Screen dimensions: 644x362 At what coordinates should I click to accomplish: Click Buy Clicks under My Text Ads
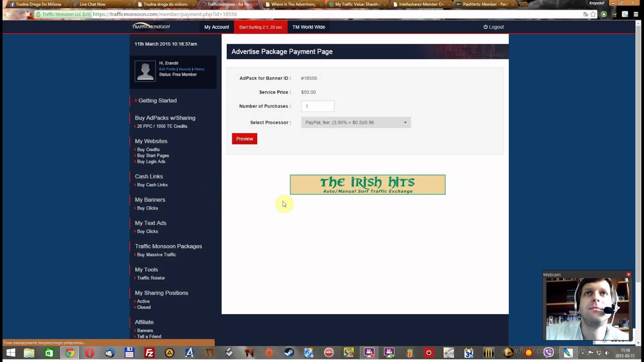(147, 231)
